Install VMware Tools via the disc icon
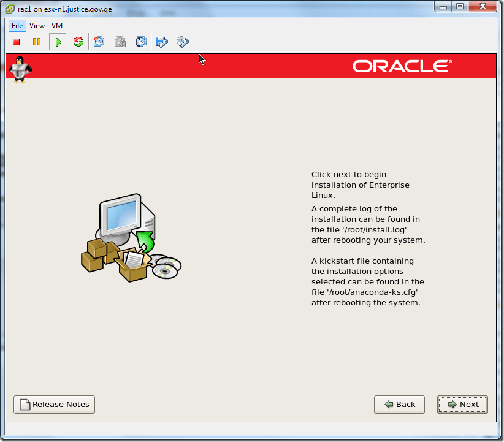The height and width of the screenshot is (442, 504). click(x=182, y=41)
